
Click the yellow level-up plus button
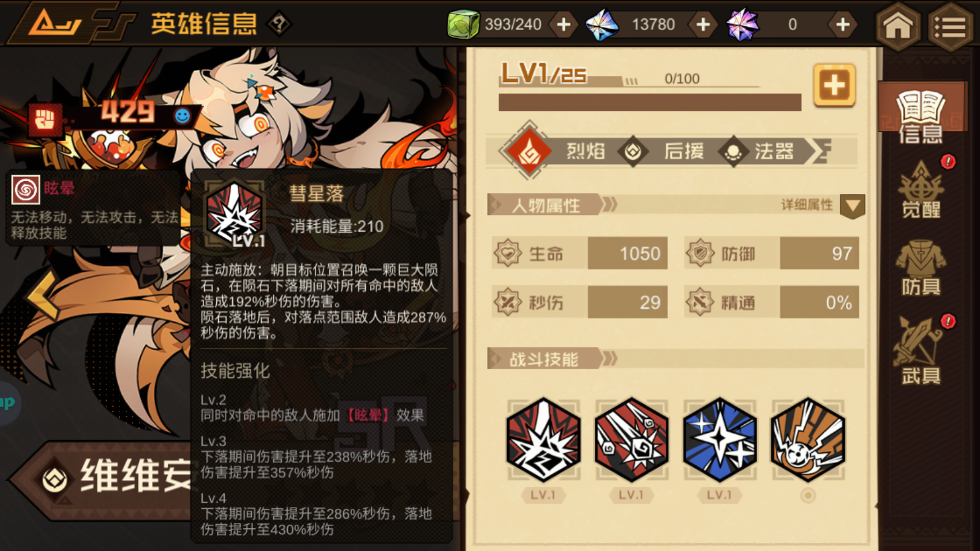(834, 85)
